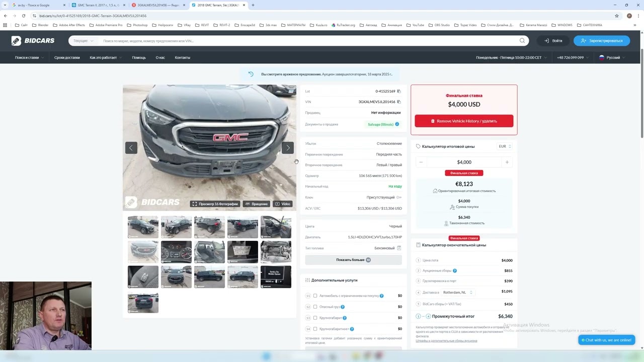This screenshot has height=362, width=644.
Task: Tick the Крупногабарит checkbox
Action: pyautogui.click(x=315, y=318)
